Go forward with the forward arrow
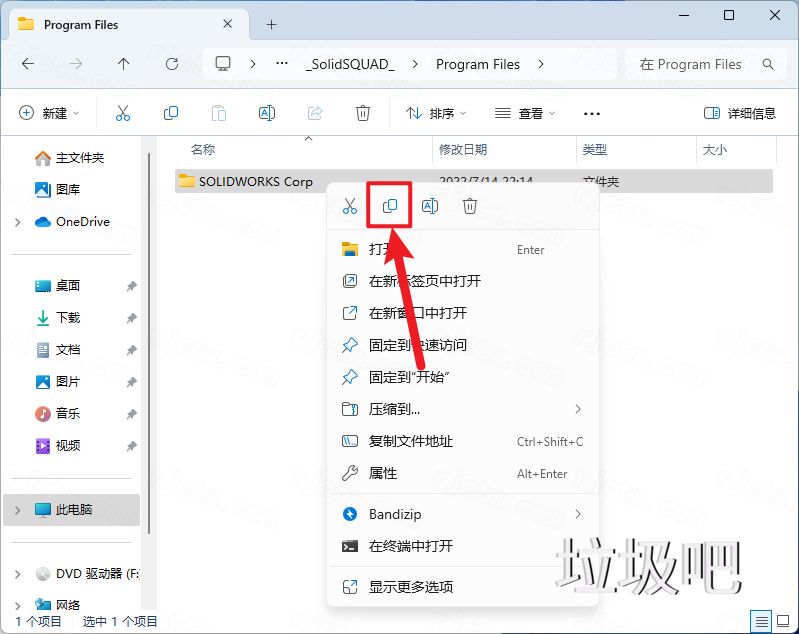 (x=75, y=64)
